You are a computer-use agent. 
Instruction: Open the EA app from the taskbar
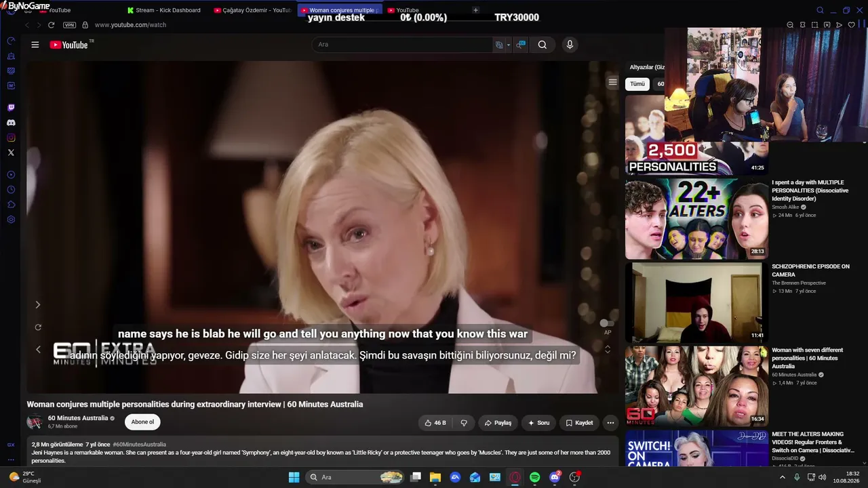coord(455,477)
